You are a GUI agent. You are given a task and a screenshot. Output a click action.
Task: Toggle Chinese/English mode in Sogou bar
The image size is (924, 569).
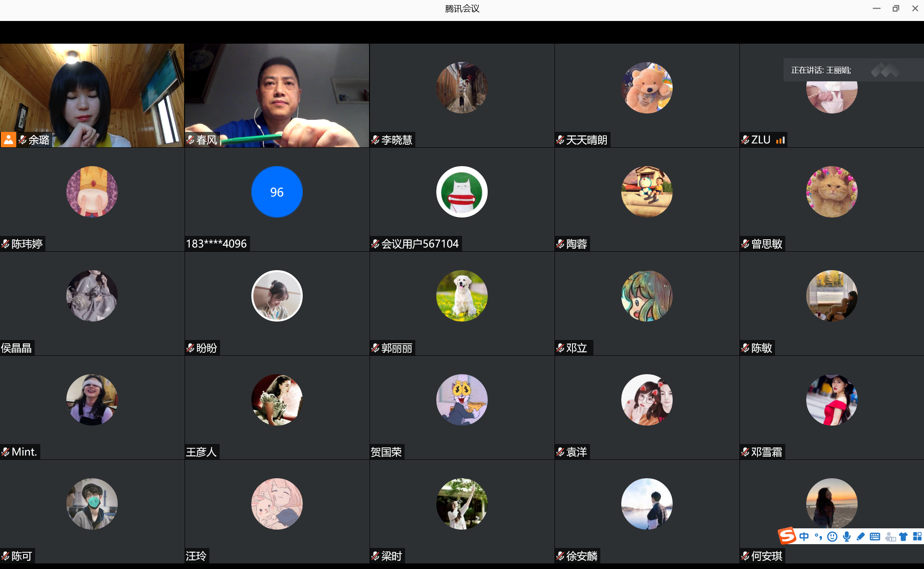tap(804, 536)
